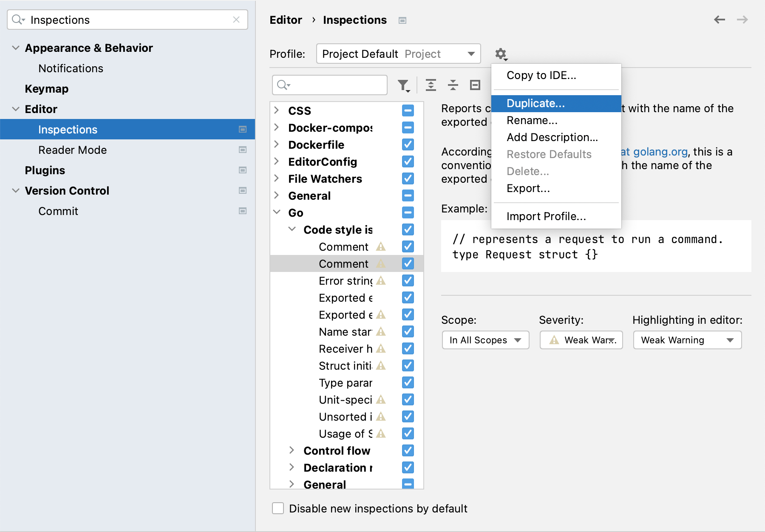Focus the settings search field
The image size is (765, 532).
click(x=127, y=20)
